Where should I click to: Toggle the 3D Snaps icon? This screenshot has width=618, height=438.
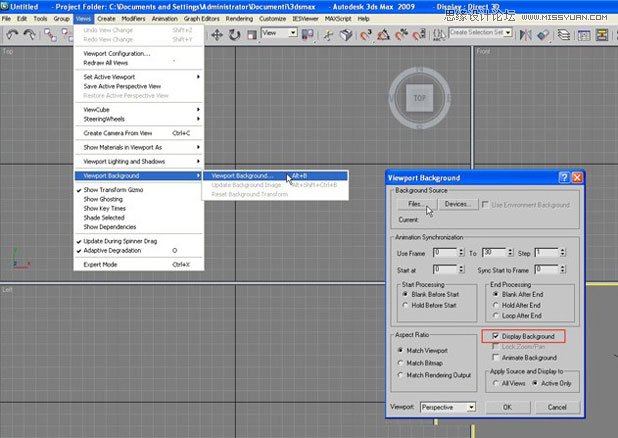click(x=366, y=35)
